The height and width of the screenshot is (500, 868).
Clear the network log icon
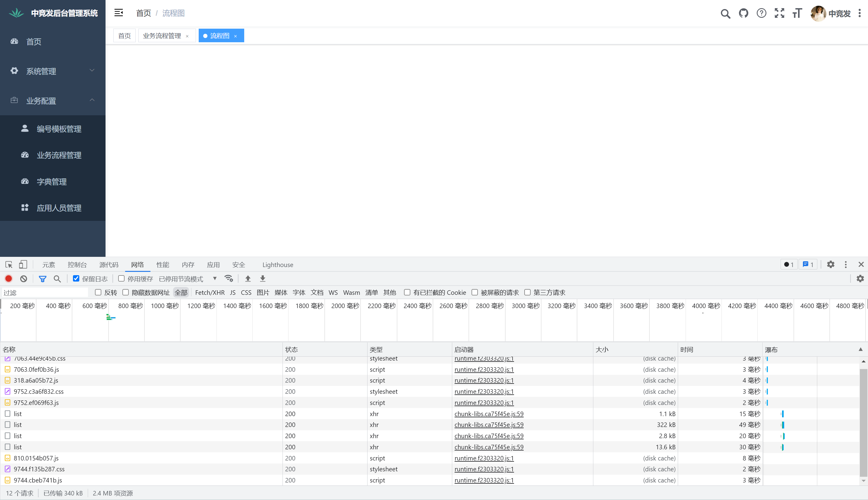(23, 279)
